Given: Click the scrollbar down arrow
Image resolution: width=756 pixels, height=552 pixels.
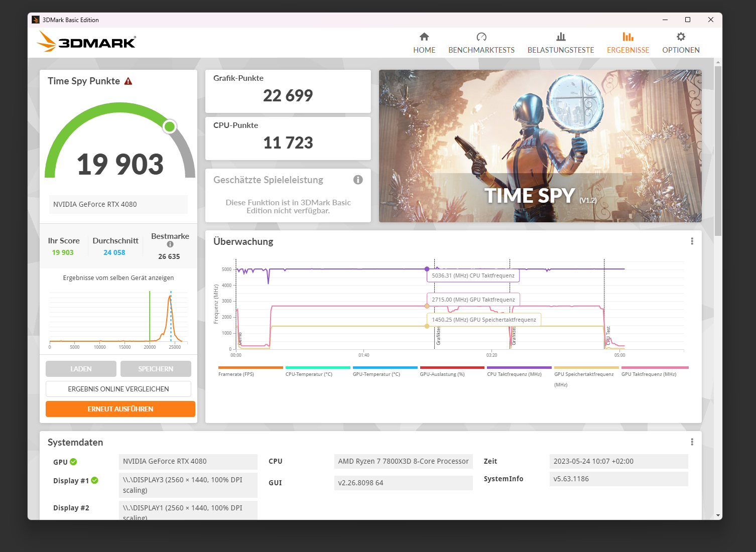Looking at the screenshot, I should coord(718,515).
